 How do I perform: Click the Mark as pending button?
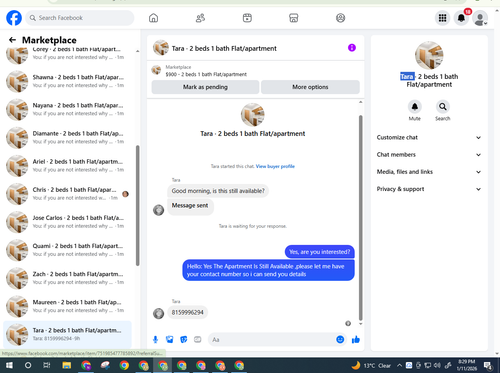pyautogui.click(x=205, y=87)
